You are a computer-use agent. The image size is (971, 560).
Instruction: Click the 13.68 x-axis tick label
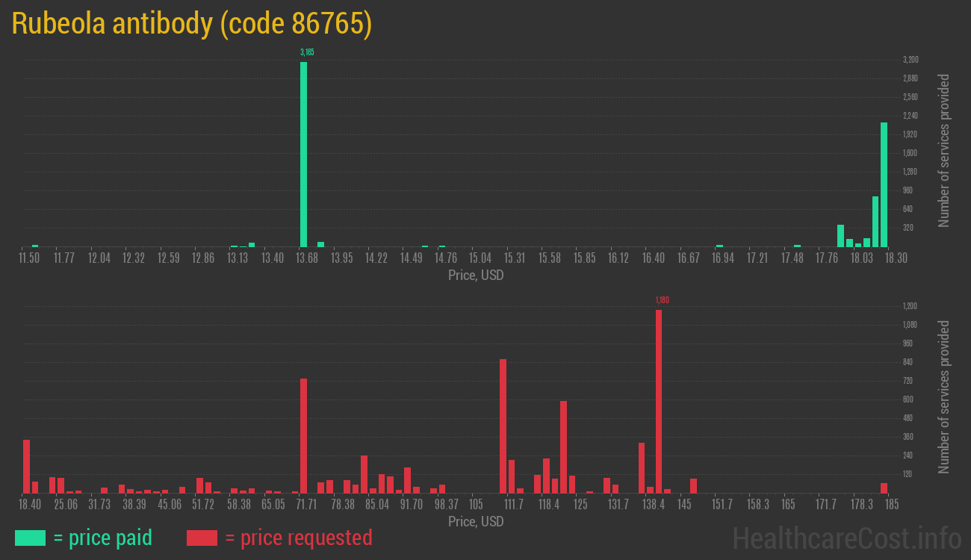[x=307, y=258]
